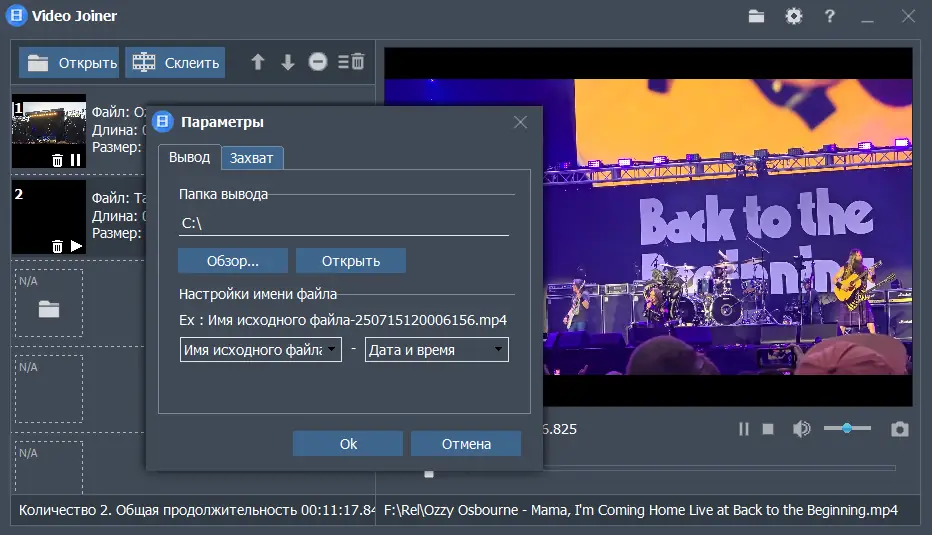Confirm settings with Ok button
This screenshot has height=535, width=932.
point(348,443)
